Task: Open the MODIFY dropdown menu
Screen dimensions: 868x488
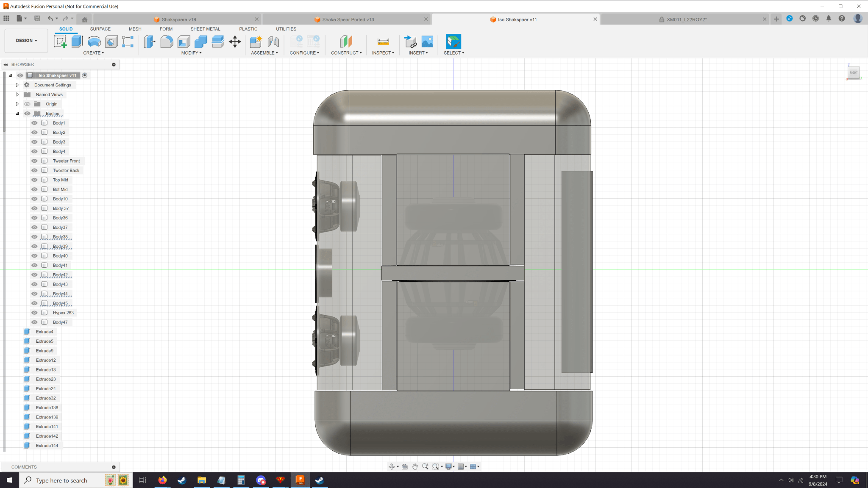Action: pos(191,53)
